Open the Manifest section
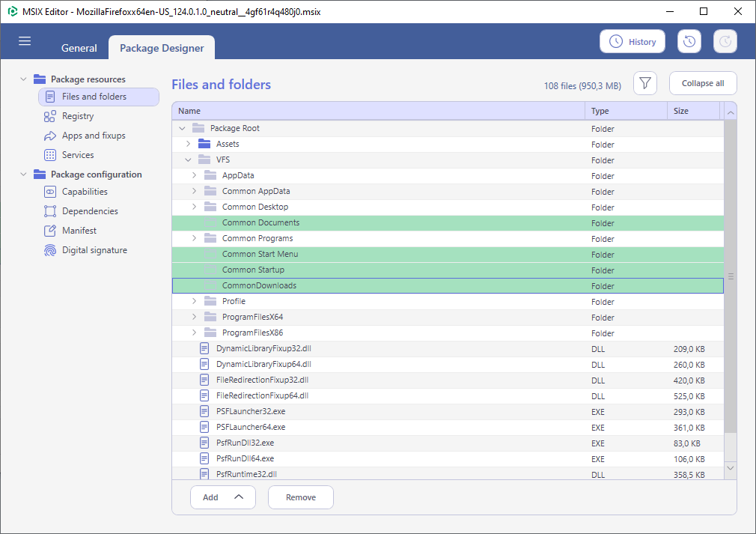 (79, 231)
